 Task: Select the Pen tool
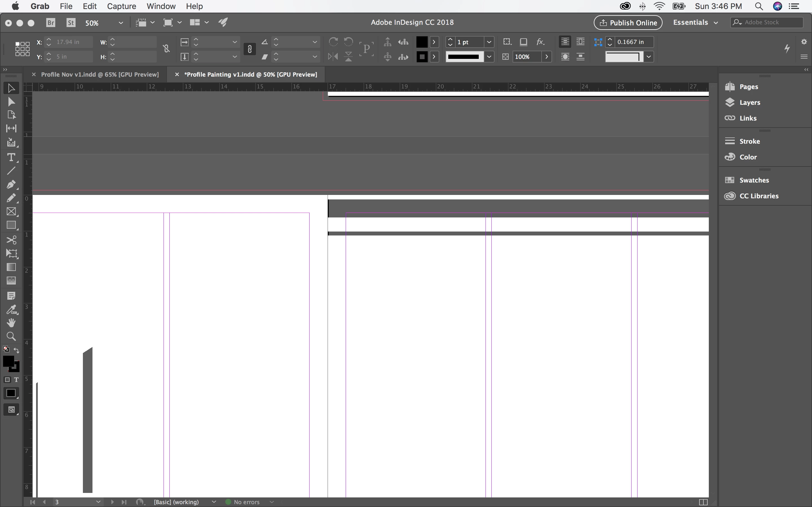(x=11, y=184)
